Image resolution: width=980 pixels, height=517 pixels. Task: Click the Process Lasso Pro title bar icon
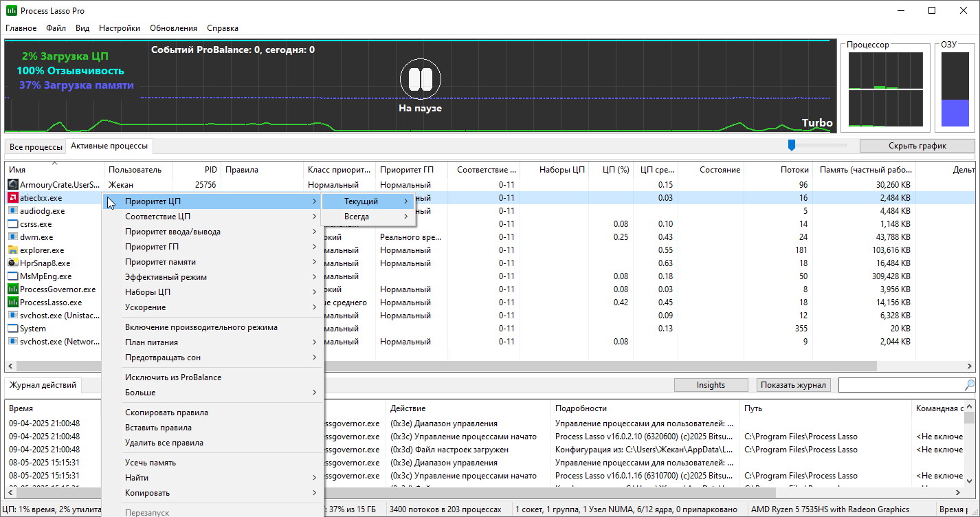[12, 10]
